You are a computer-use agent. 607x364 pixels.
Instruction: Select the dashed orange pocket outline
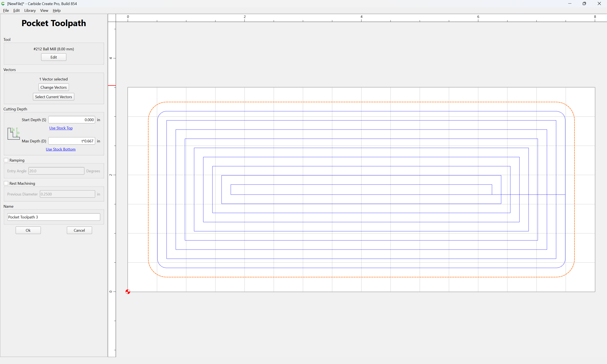click(x=361, y=102)
